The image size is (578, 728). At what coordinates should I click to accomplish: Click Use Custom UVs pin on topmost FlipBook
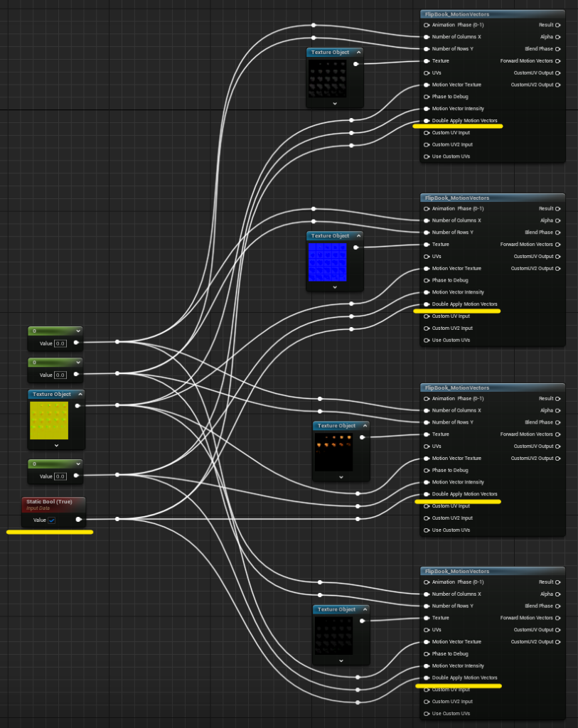pos(427,156)
